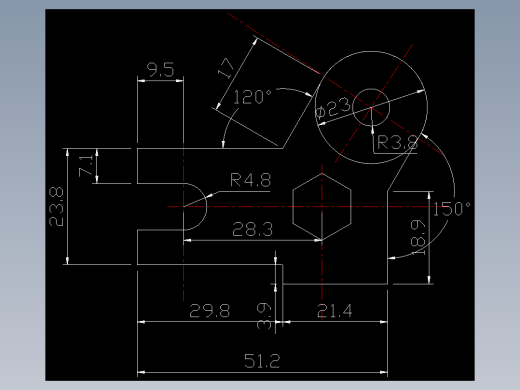520x390 pixels.
Task: Click inside the hexagon shape
Action: tap(322, 207)
